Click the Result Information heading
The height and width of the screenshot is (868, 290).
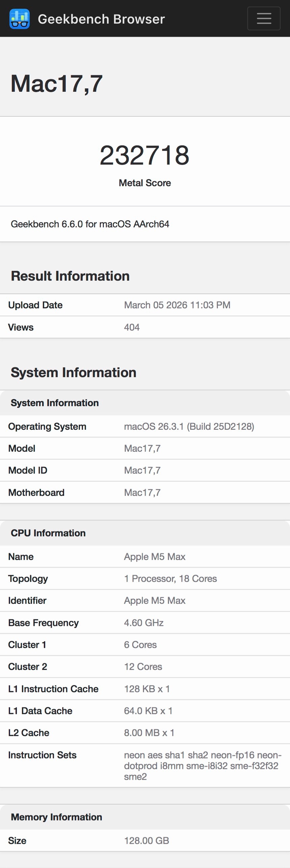click(70, 276)
